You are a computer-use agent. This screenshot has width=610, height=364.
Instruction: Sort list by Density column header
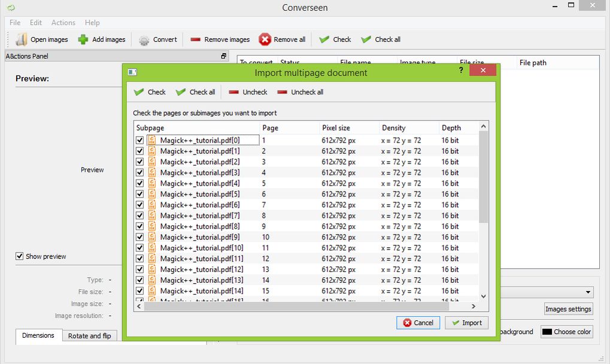click(409, 128)
